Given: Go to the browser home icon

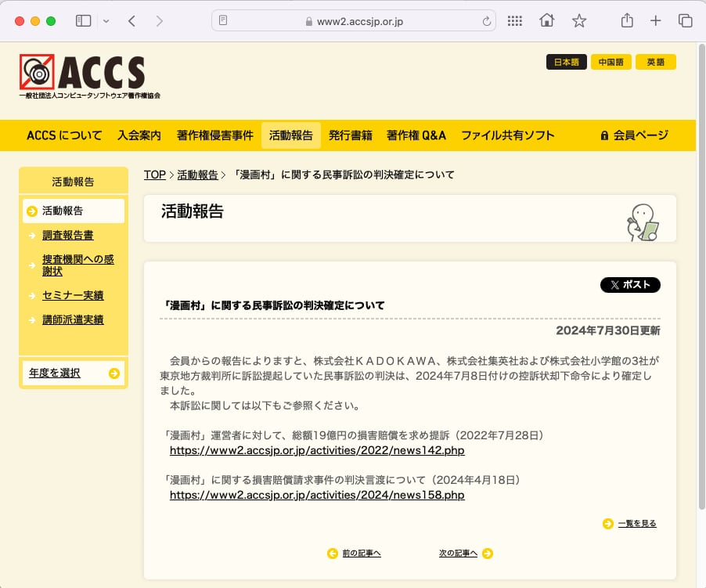Looking at the screenshot, I should point(546,21).
